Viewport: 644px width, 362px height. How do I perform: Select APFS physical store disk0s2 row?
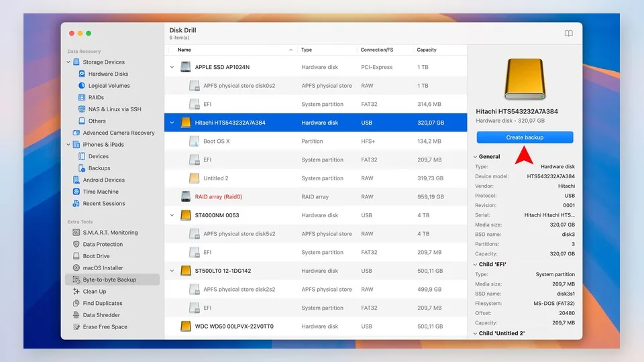point(315,85)
